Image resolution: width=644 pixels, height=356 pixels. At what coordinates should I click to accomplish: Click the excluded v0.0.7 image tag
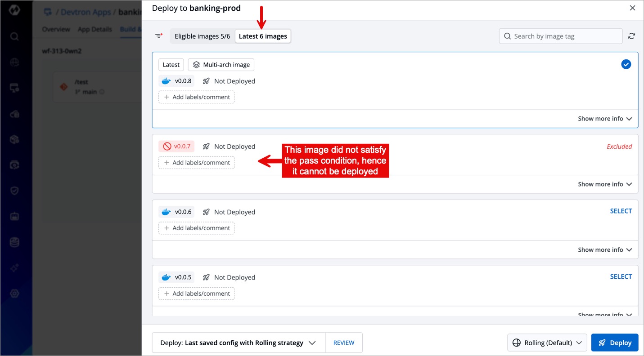click(x=176, y=147)
